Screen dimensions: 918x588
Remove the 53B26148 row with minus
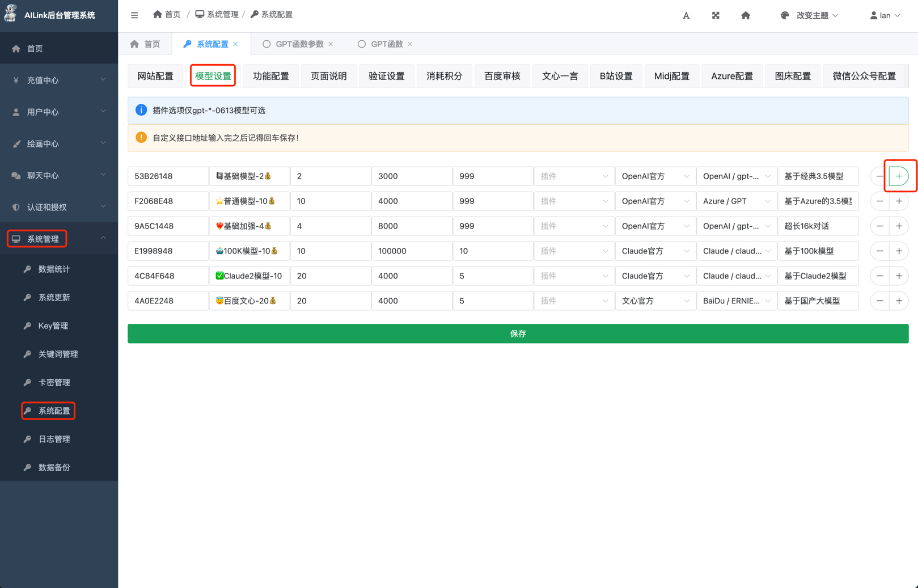click(x=879, y=176)
